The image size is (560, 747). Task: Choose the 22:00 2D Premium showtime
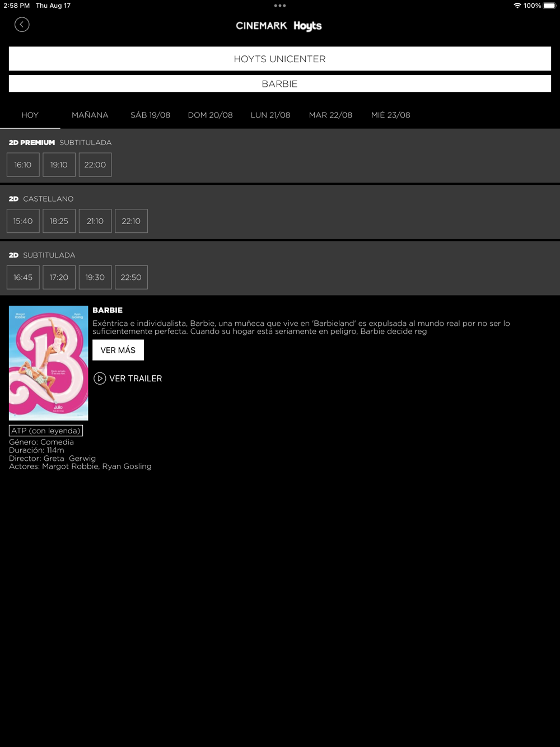click(95, 165)
